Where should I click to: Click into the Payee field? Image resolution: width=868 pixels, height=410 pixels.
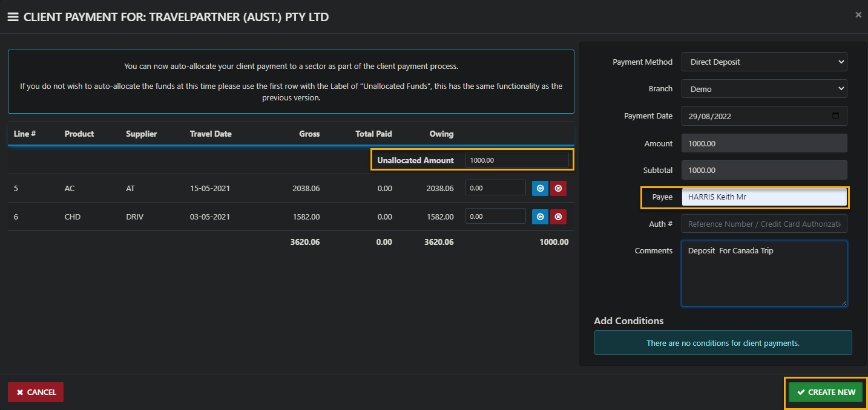click(x=764, y=197)
